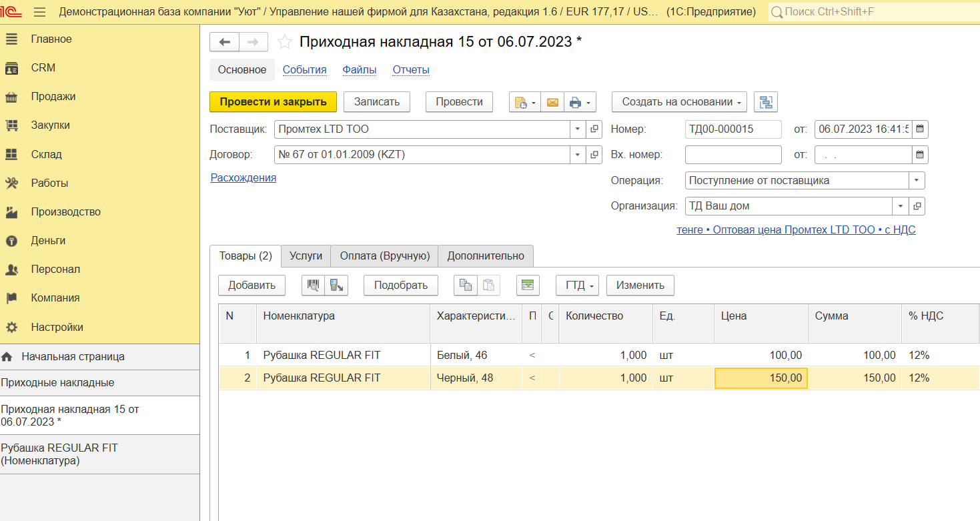Screen dimensions: 980x521
Task: Switch to the Дополнительно tab
Action: (x=485, y=256)
